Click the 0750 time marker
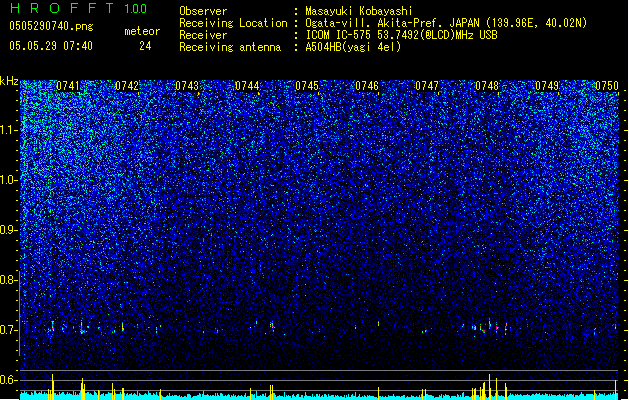Viewport: 629px width, 400px height. pos(607,86)
